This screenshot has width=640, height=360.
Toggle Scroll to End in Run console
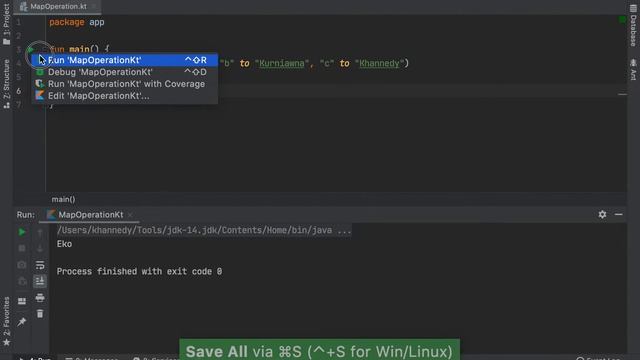click(x=40, y=281)
